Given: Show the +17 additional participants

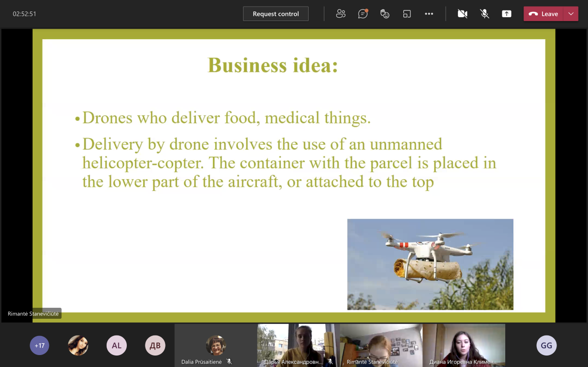Looking at the screenshot, I should coord(39,345).
